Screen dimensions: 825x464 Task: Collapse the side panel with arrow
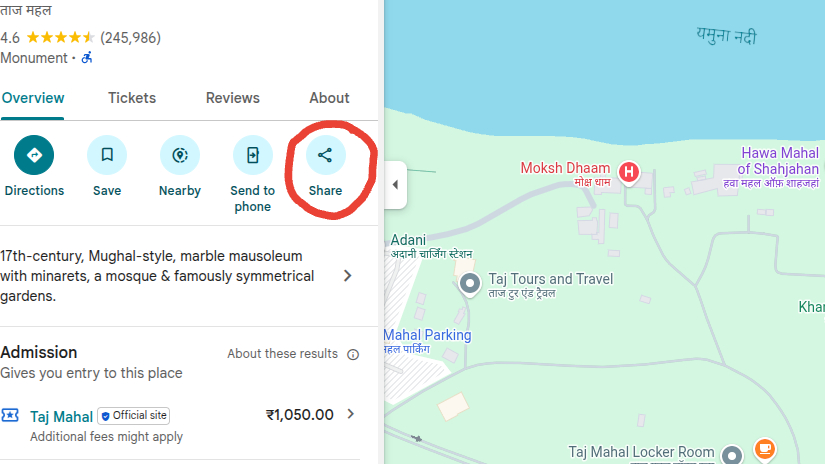tap(395, 185)
